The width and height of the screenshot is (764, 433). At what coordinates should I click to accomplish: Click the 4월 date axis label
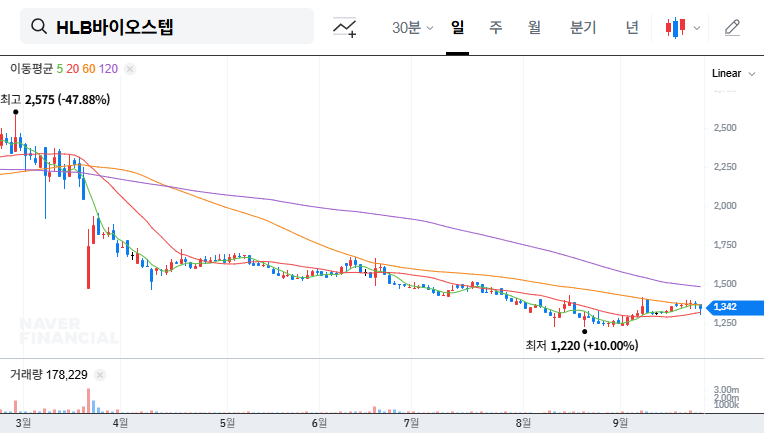[x=120, y=423]
